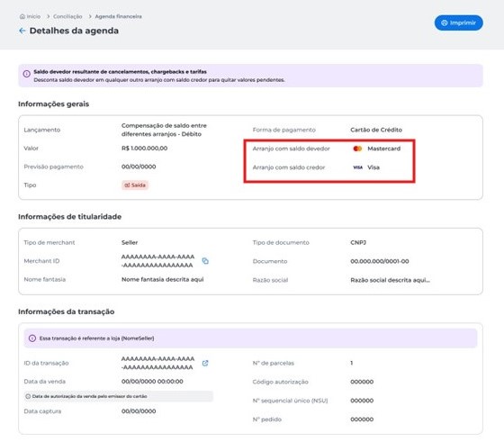Click the Data captura value 00/00/0000
The width and height of the screenshot is (504, 442).
coord(139,411)
